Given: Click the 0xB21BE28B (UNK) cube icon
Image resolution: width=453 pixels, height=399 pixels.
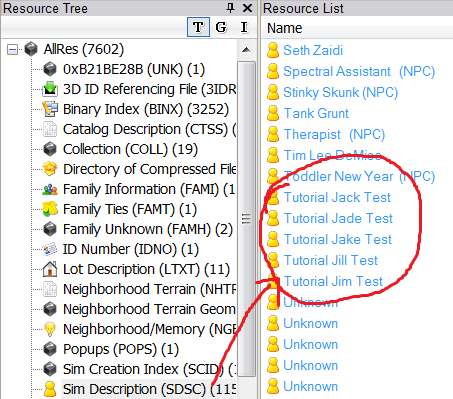Looking at the screenshot, I should pyautogui.click(x=50, y=69).
